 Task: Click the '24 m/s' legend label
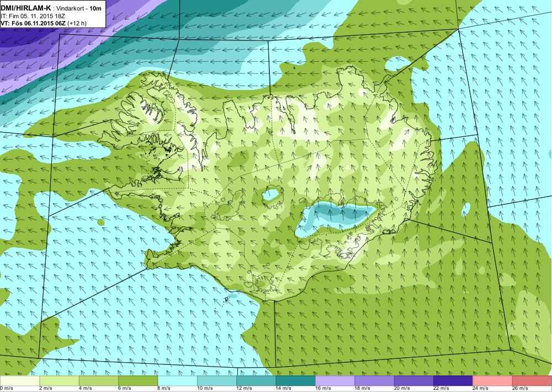pos(481,388)
